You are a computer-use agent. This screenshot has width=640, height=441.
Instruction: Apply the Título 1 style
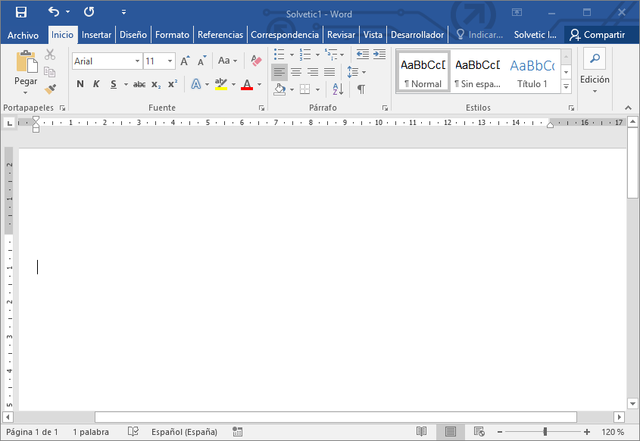(x=533, y=71)
